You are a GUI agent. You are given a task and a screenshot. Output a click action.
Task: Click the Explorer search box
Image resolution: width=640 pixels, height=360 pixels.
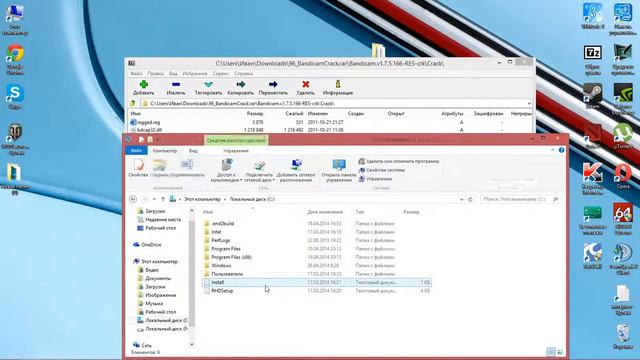click(x=520, y=199)
